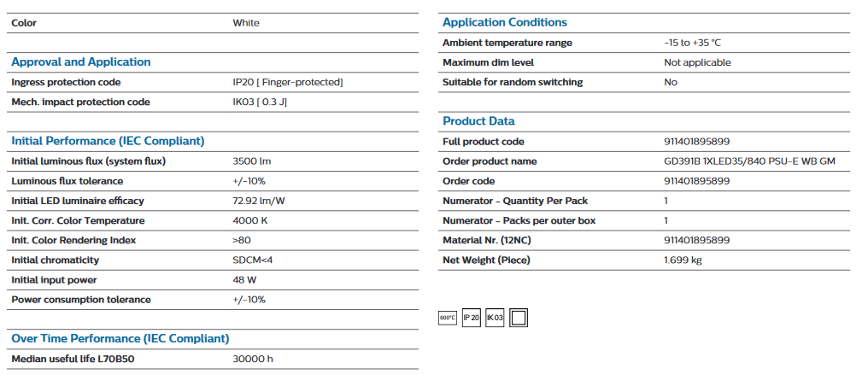Click the ambient temperature range value
The image size is (868, 386).
[x=693, y=43]
